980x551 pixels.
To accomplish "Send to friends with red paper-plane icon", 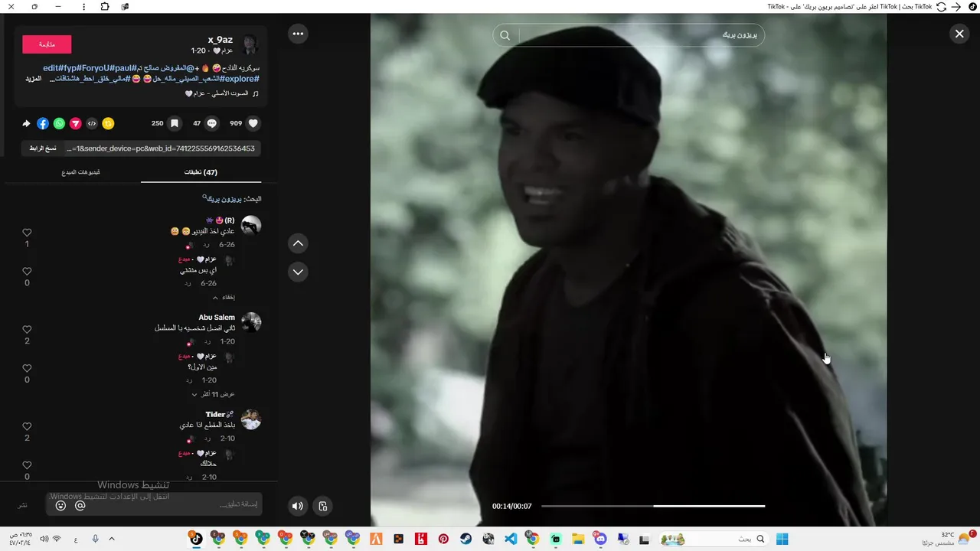I will pyautogui.click(x=75, y=123).
